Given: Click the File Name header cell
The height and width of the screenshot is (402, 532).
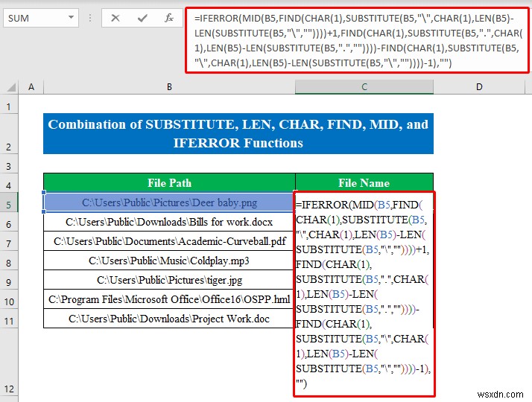Looking at the screenshot, I should pyautogui.click(x=364, y=183).
